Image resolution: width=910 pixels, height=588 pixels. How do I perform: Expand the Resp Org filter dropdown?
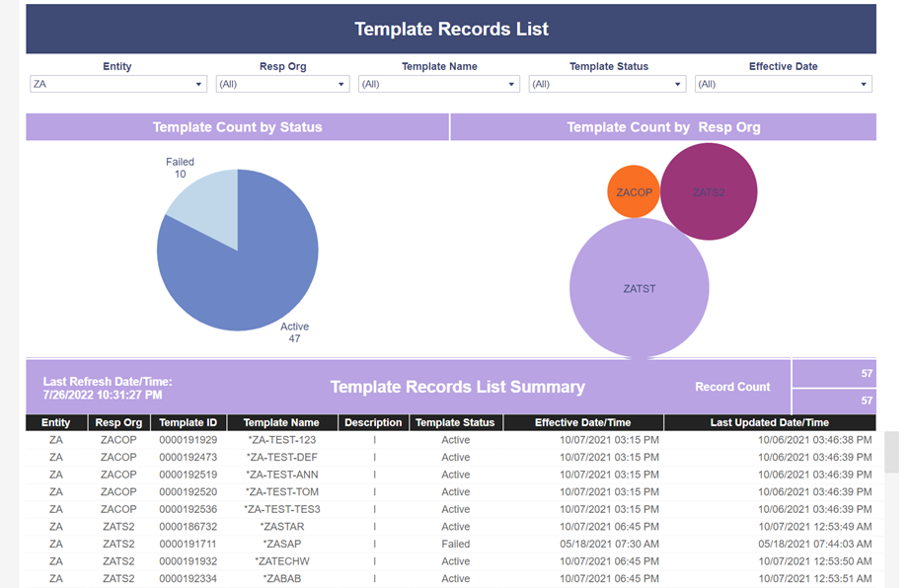click(x=282, y=84)
